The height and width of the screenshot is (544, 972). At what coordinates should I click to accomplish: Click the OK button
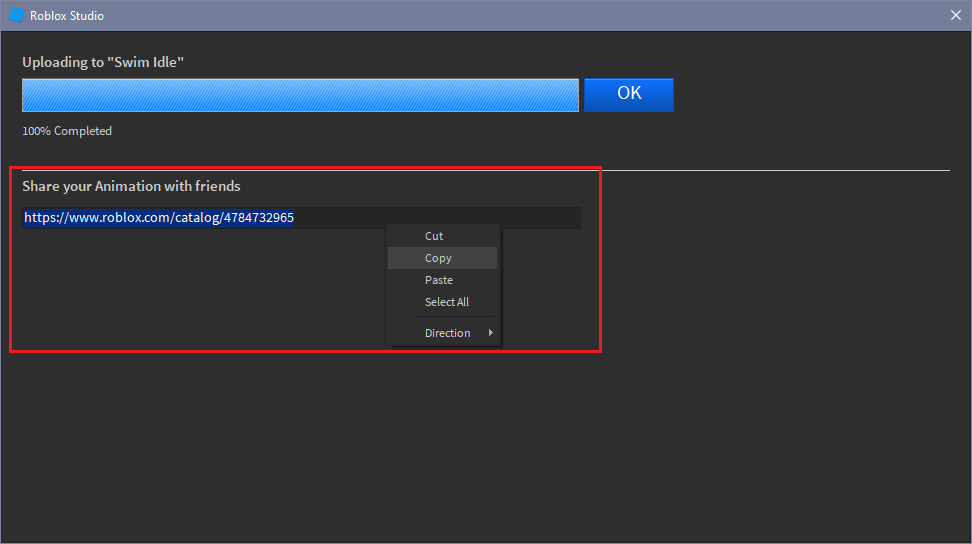629,95
